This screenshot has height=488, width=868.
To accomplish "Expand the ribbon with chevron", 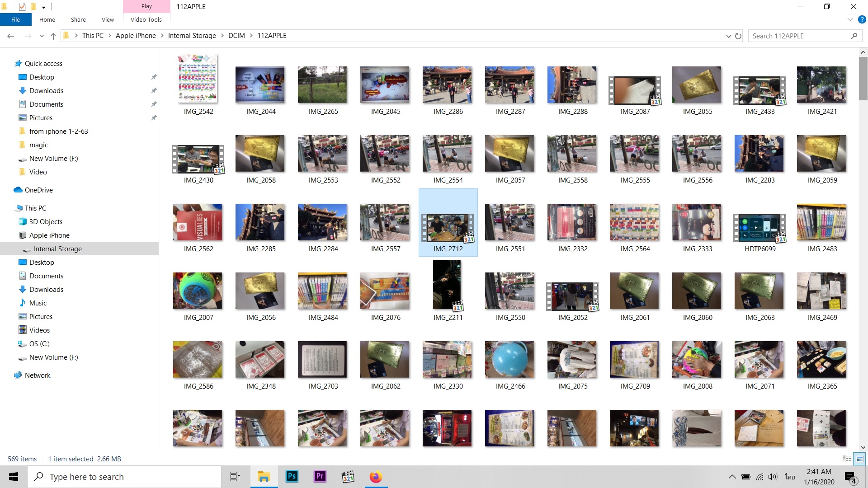I will [x=850, y=19].
